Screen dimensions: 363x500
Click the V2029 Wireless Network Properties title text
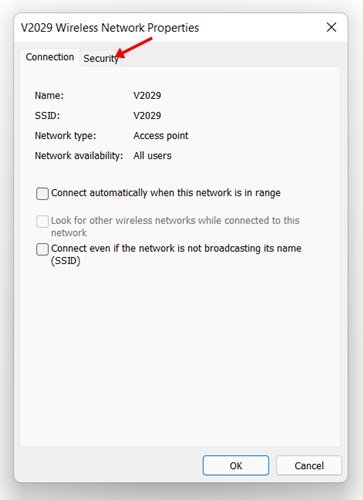point(110,28)
